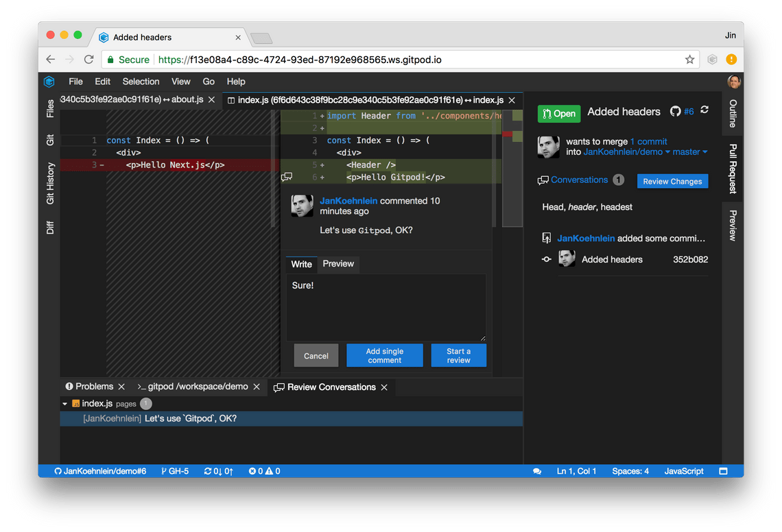Open the Go menu
This screenshot has height=532, width=782.
point(209,82)
